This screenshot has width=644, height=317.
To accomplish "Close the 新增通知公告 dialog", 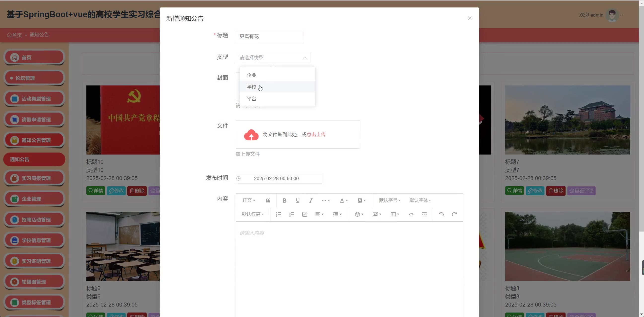I will coord(469,18).
